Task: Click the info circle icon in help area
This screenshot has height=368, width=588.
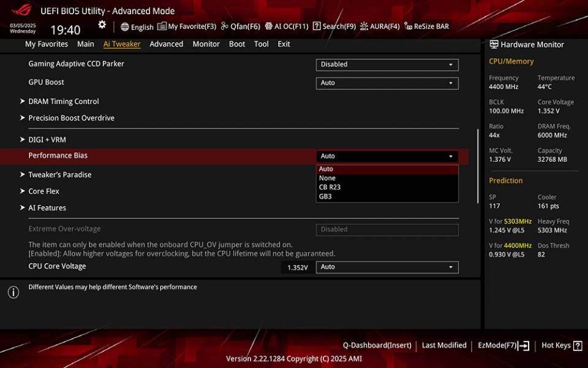Action: [x=13, y=292]
